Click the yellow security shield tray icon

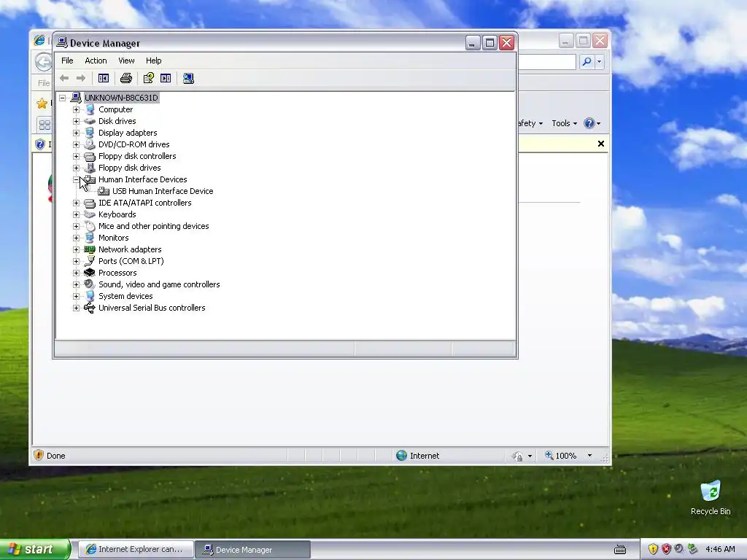653,549
